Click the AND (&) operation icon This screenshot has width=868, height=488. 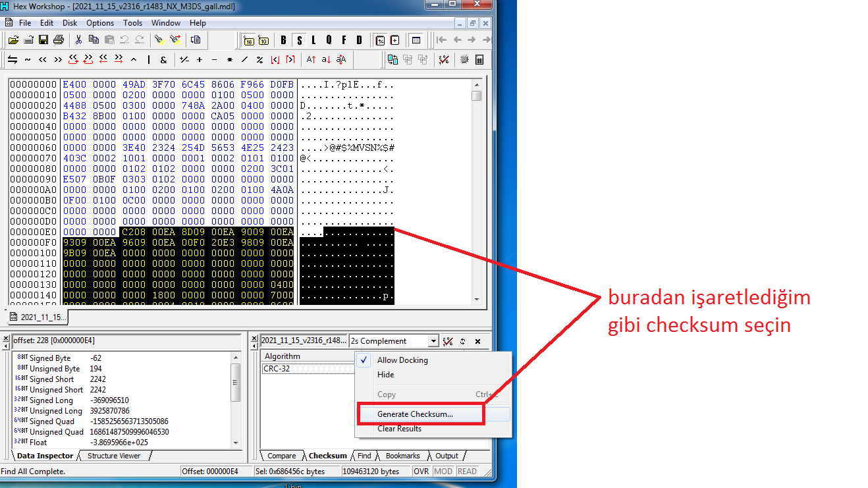(x=163, y=59)
